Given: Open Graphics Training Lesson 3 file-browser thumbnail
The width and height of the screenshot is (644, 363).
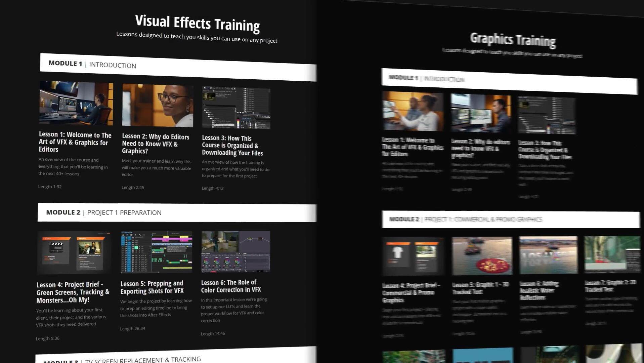Looking at the screenshot, I should point(547,115).
